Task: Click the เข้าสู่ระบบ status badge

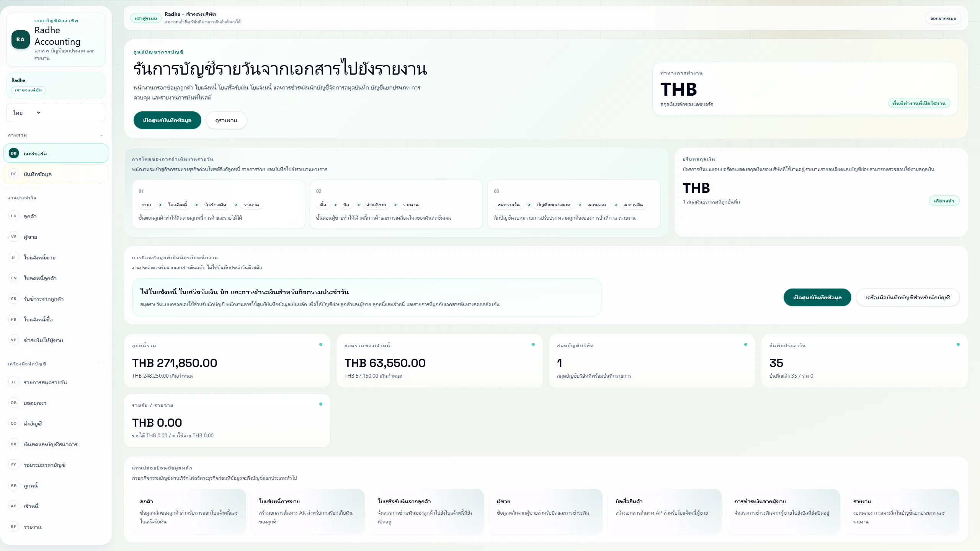Action: click(146, 18)
